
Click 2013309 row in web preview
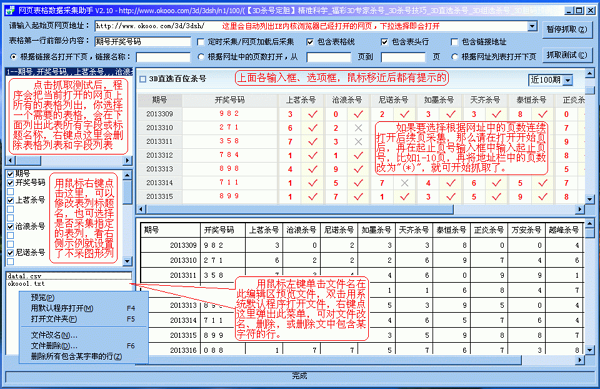click(160, 114)
